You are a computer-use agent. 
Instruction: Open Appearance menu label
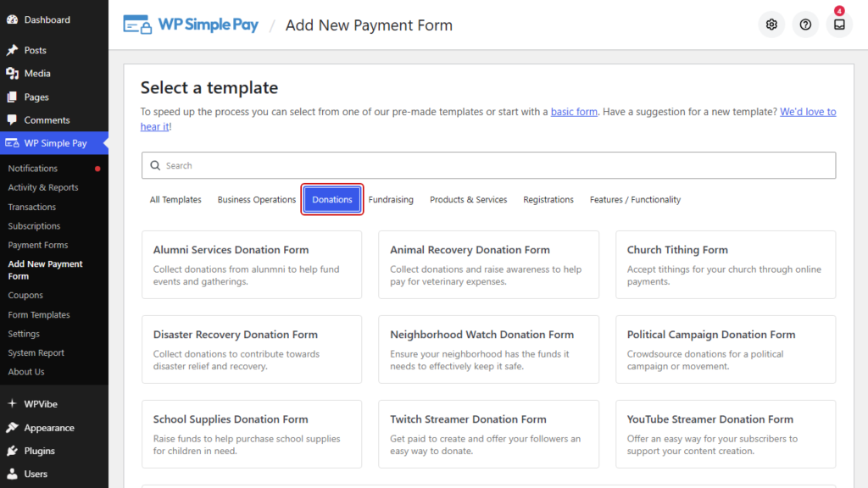tap(49, 428)
